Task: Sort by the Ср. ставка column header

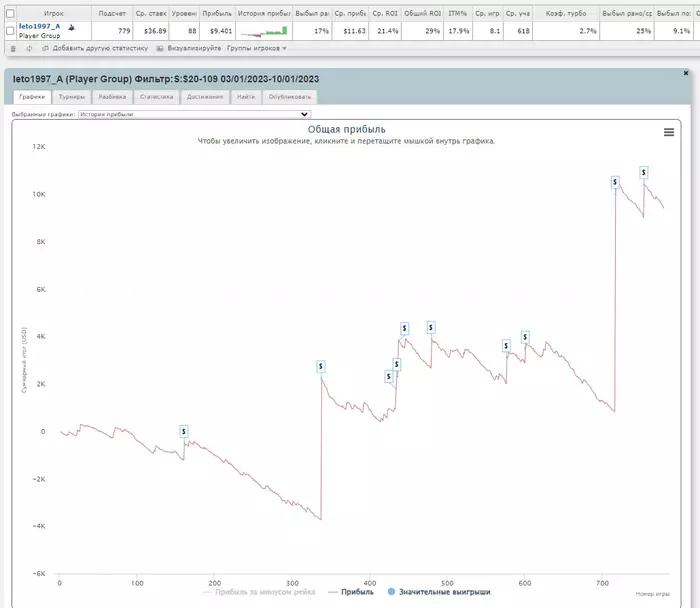Action: 151,13
